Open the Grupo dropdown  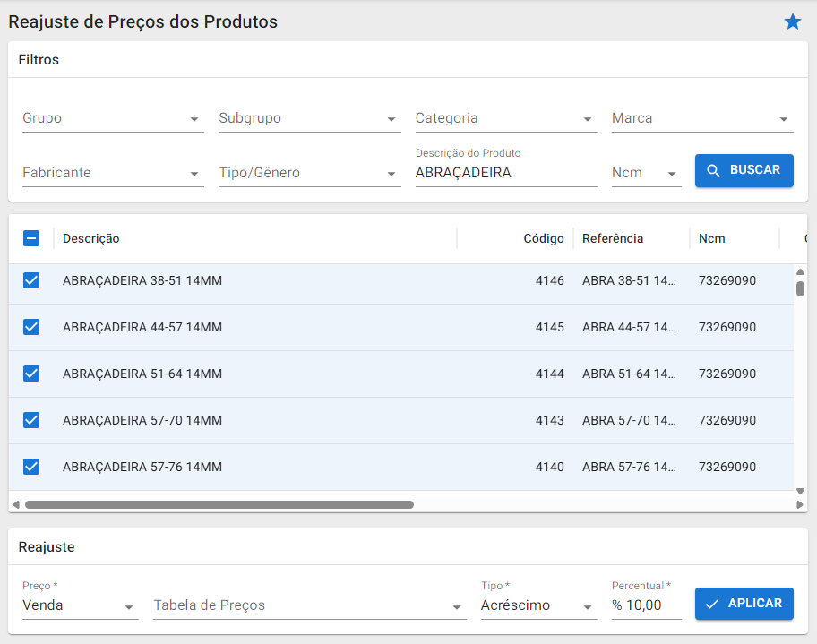click(113, 119)
